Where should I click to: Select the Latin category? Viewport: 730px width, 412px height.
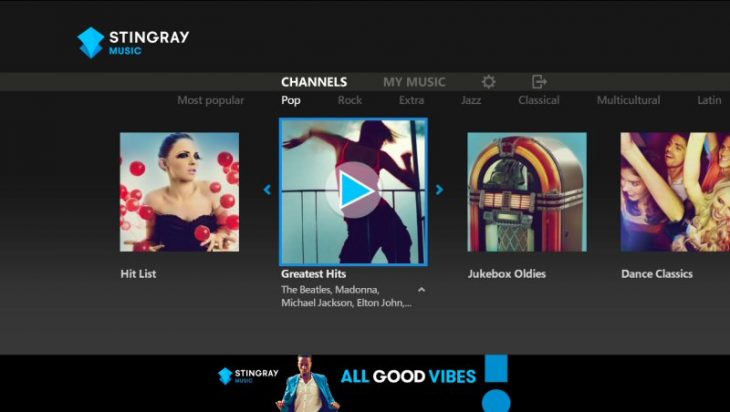coord(709,100)
